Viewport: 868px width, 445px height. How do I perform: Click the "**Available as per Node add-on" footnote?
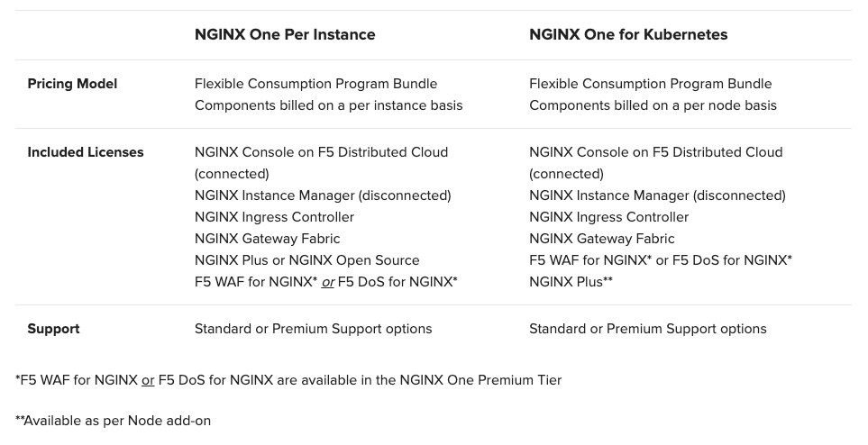pyautogui.click(x=114, y=421)
